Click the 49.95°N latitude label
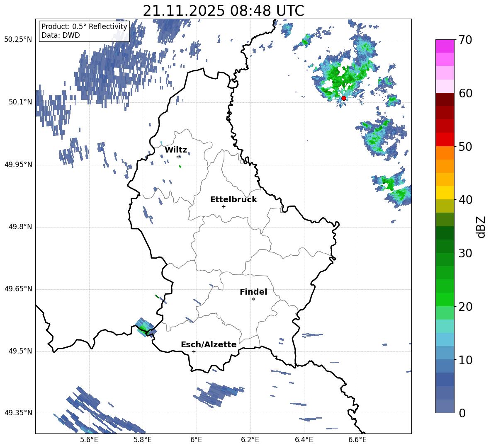Screen dimensions: 491x448 pyautogui.click(x=18, y=165)
